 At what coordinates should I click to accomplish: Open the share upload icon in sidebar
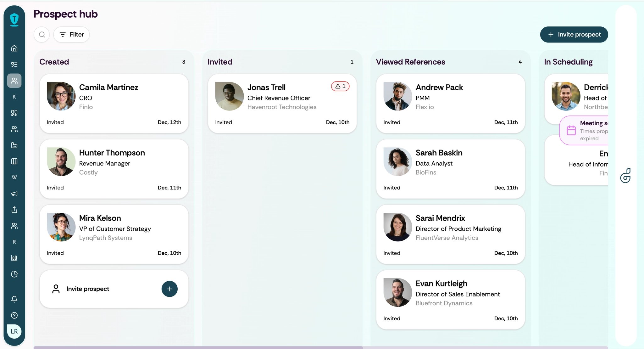tap(14, 210)
